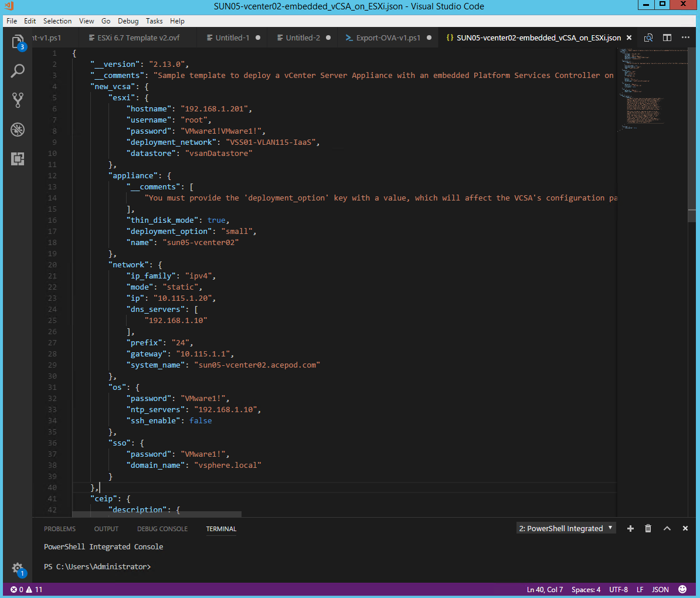Viewport: 700px width, 598px height.
Task: Click the PowerShell prompt 'PS C:\Users\Administrator>'
Action: (97, 567)
